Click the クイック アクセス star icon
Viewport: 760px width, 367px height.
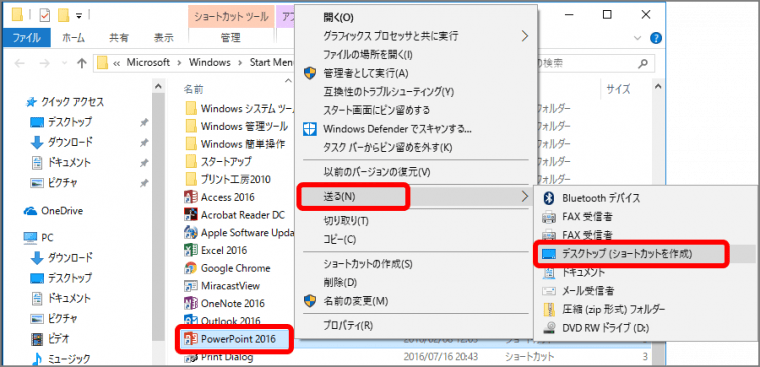pos(31,102)
